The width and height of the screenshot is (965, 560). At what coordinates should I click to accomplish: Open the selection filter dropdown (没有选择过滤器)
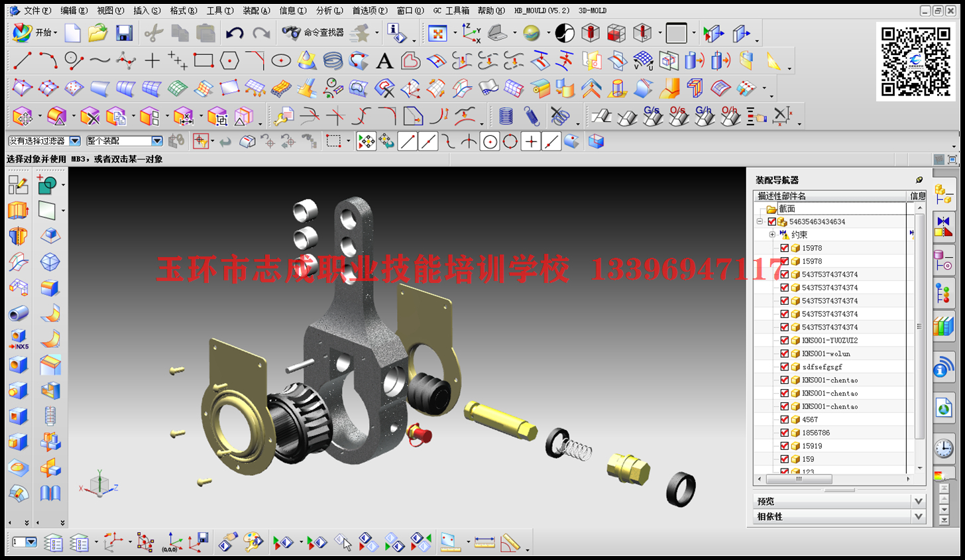pos(75,141)
